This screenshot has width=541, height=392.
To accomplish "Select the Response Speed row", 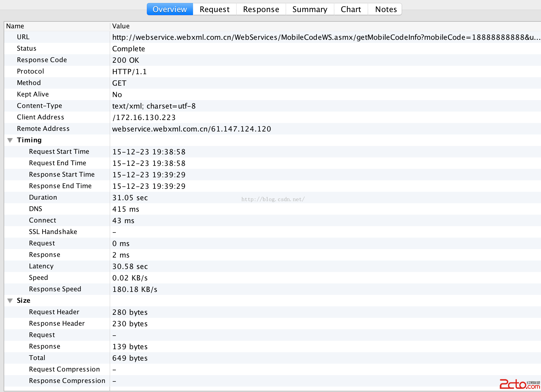I will (x=55, y=289).
